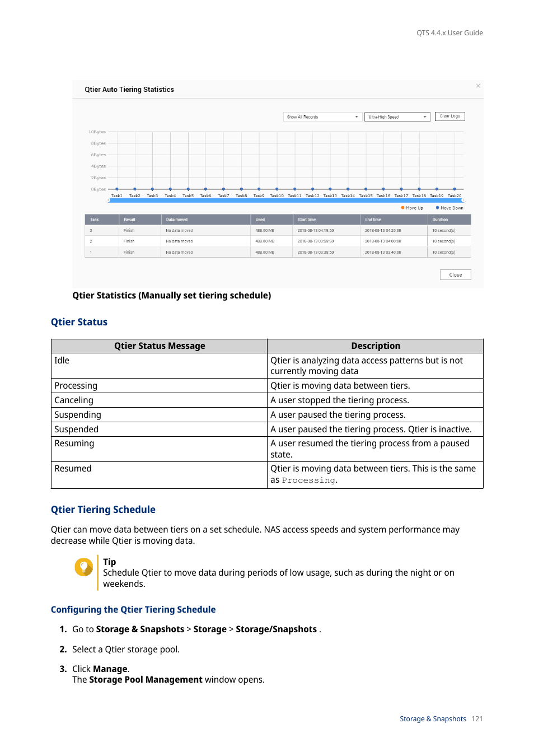Click start time 2018-08-13 04:19:50
Image resolution: width=534 pixels, height=756 pixels.
(316, 231)
